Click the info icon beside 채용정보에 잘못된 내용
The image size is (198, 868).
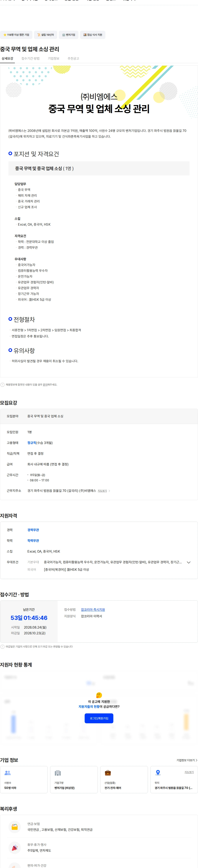[x=2, y=385]
